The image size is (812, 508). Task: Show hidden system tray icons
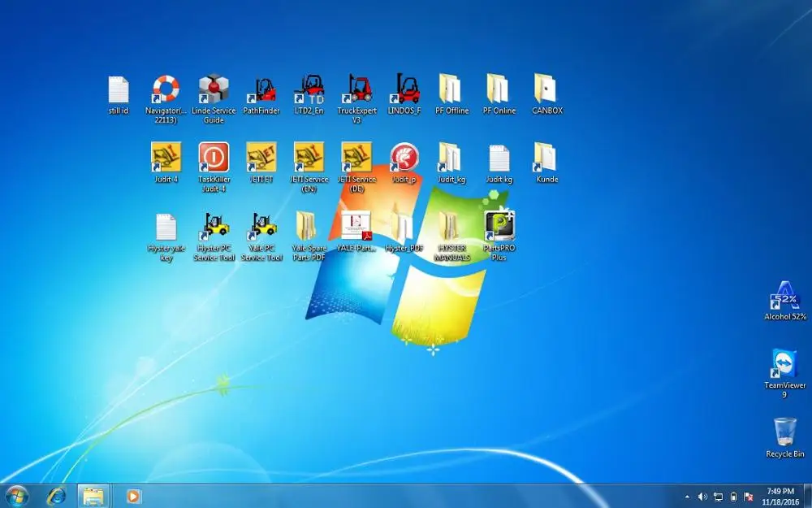(x=687, y=497)
